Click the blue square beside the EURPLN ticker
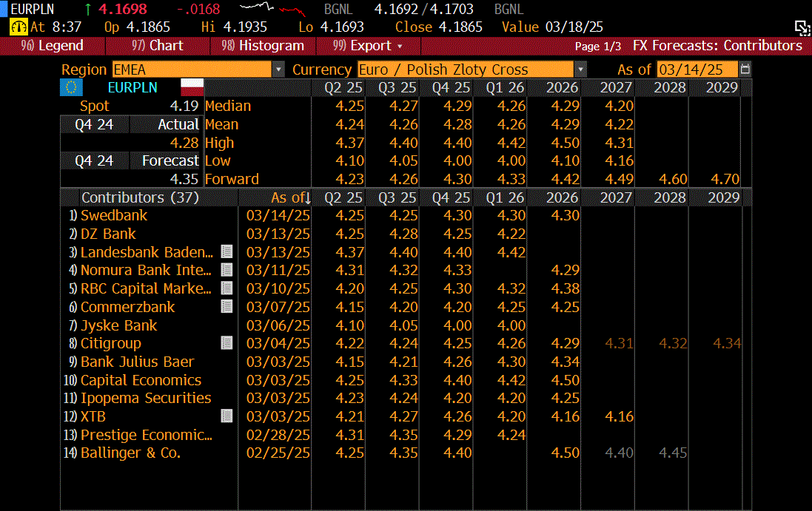Viewport: 812px width, 511px height. [4, 9]
